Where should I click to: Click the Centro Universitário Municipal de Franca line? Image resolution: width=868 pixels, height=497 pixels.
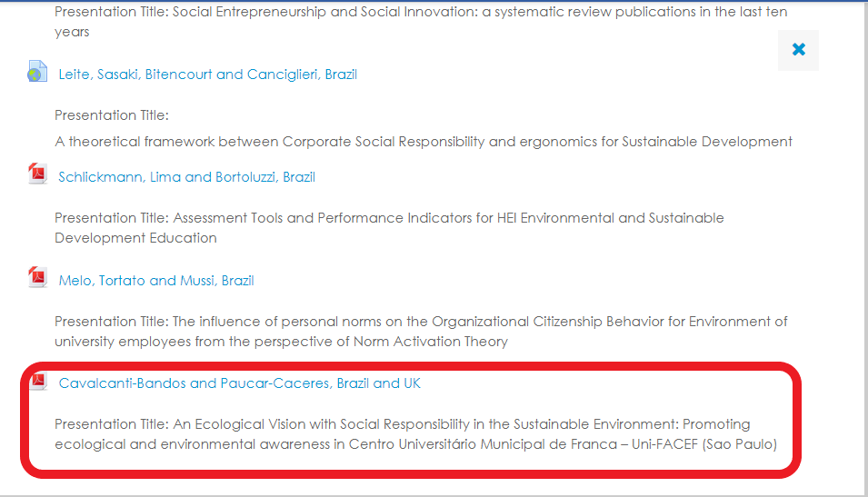(415, 444)
